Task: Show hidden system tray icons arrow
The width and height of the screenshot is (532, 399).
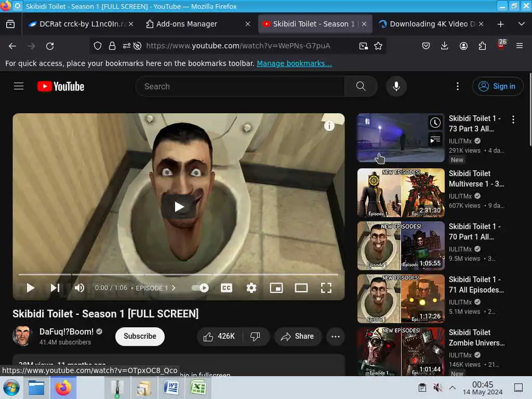Action: pos(453,388)
